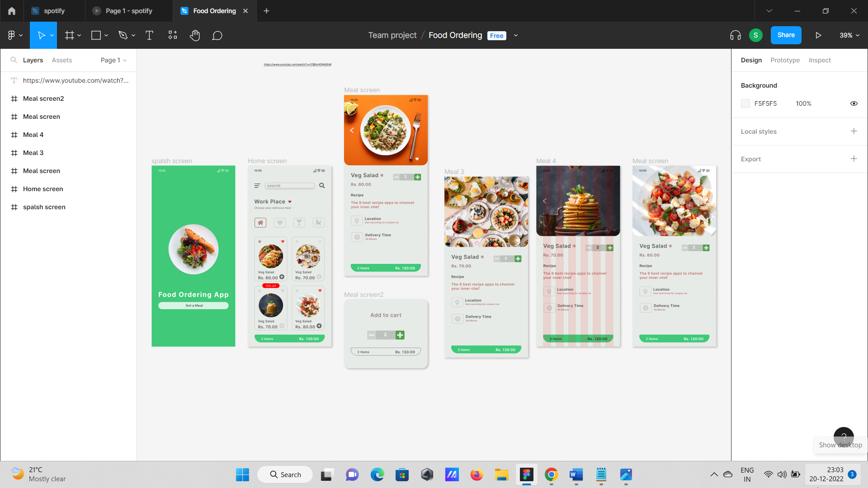Select the Add comment tool
Viewport: 868px width, 488px height.
[x=217, y=35]
